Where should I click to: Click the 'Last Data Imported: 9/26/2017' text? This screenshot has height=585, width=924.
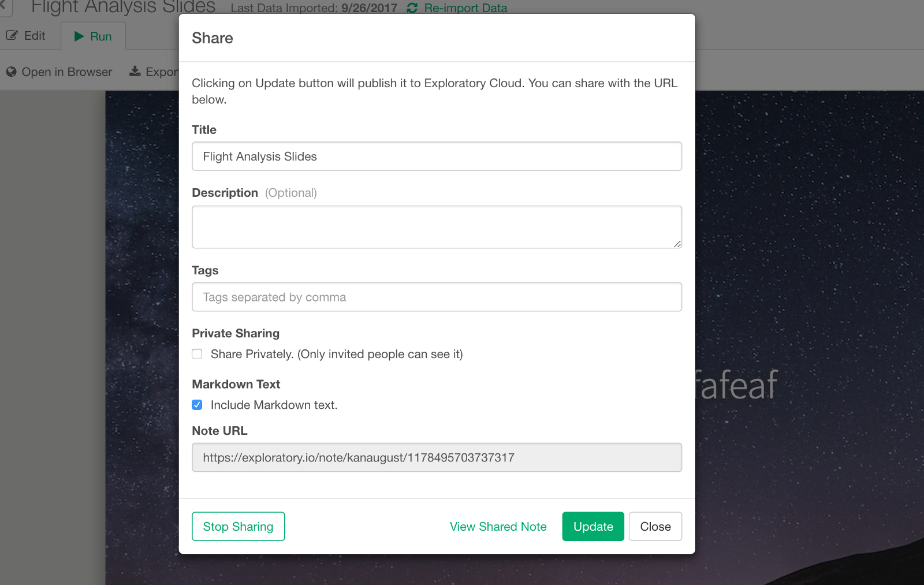click(x=314, y=8)
